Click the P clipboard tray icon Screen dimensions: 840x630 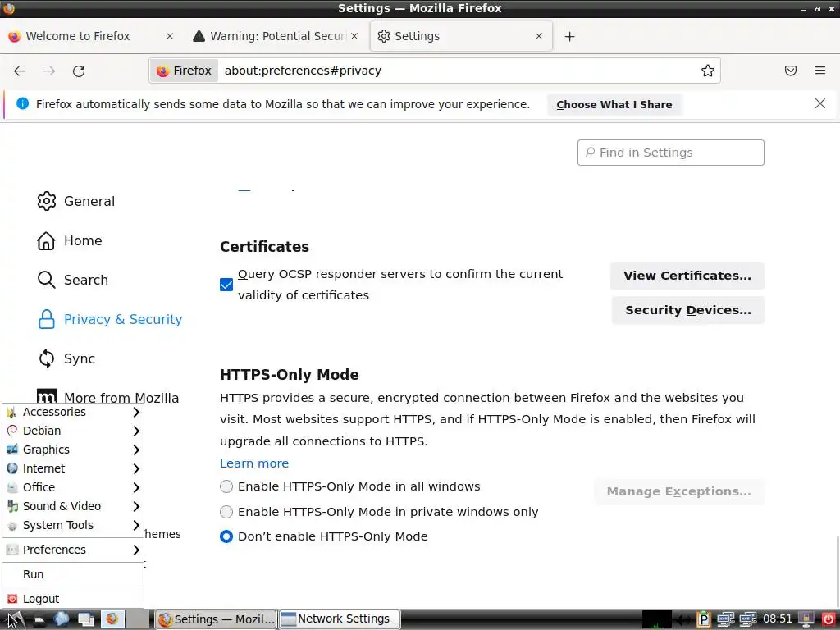(703, 619)
